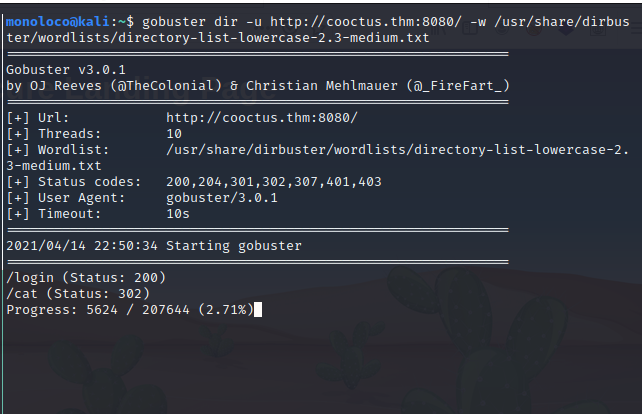This screenshot has height=414, width=642.
Task: Click the monoloco@kali prompt text
Action: click(x=58, y=21)
